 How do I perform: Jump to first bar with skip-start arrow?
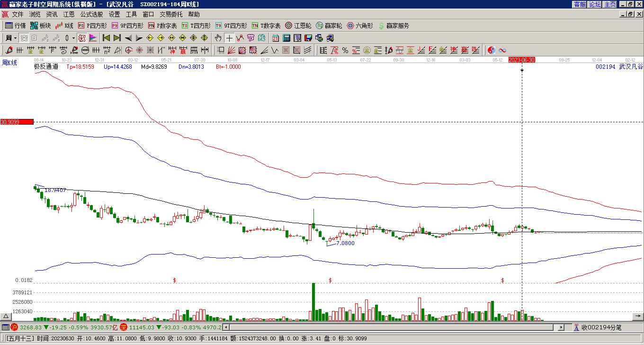pos(106,38)
